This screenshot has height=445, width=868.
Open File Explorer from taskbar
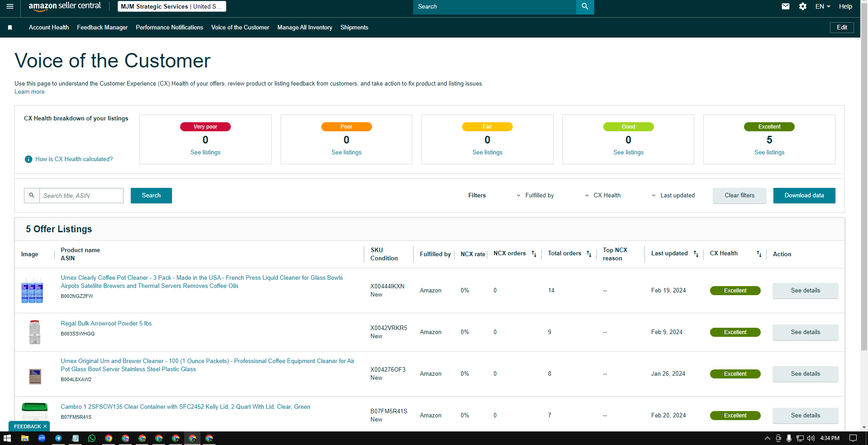tap(25, 438)
